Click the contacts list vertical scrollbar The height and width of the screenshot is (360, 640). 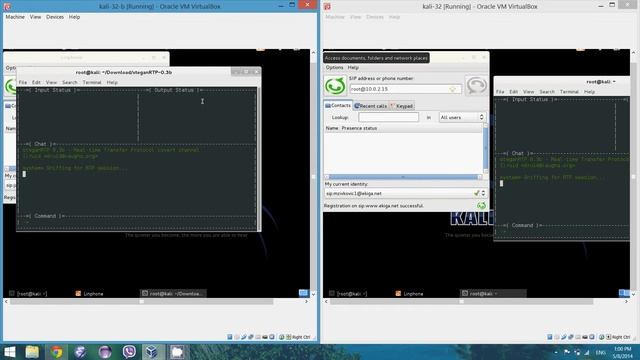click(x=485, y=148)
